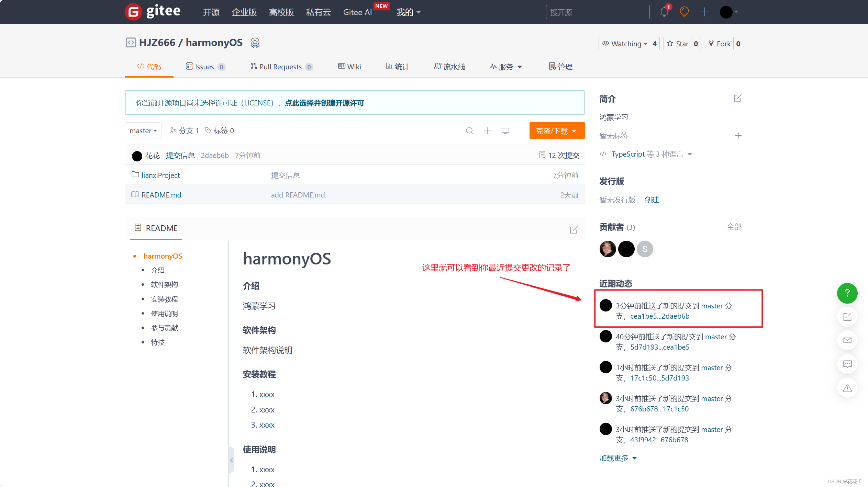The image size is (868, 487).
Task: Click the 点此选择并创建开源许可 link
Action: (324, 103)
